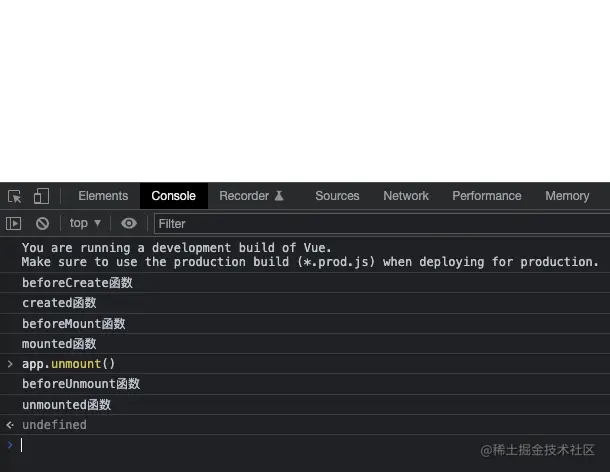The height and width of the screenshot is (472, 610).
Task: Open the Network tab
Action: pos(406,196)
